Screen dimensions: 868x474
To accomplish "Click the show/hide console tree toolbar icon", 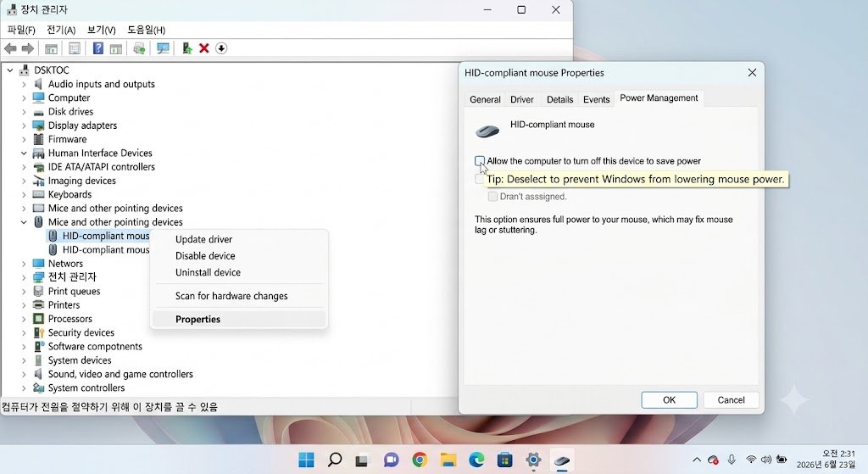I will [51, 48].
